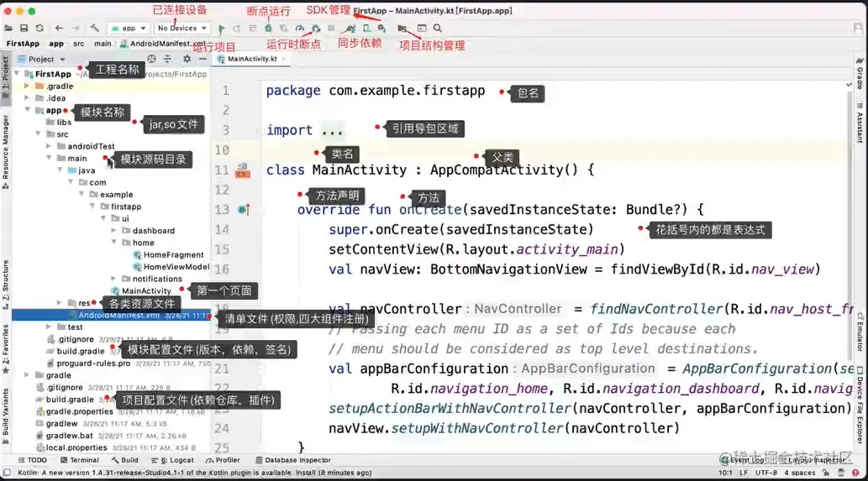The width and height of the screenshot is (868, 481).
Task: Click the Make Project hammer icon
Action: (95, 29)
